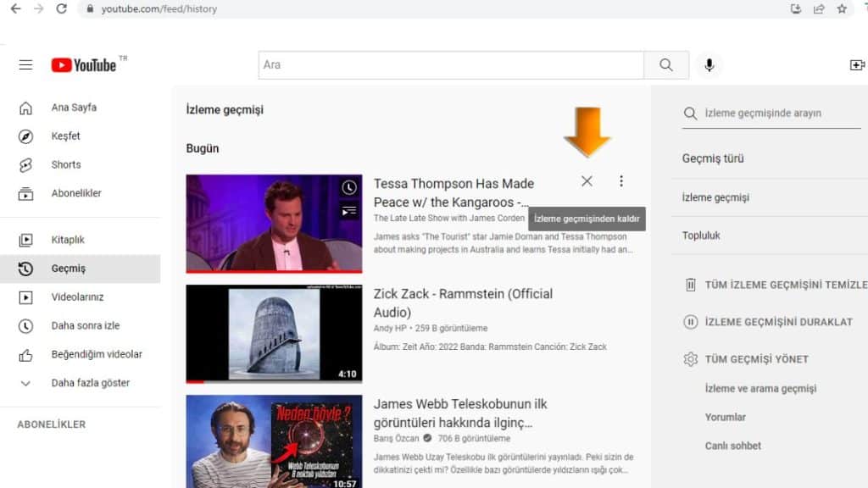This screenshot has width=868, height=488.
Task: Select the İzleme geçmişi history type
Action: point(715,197)
